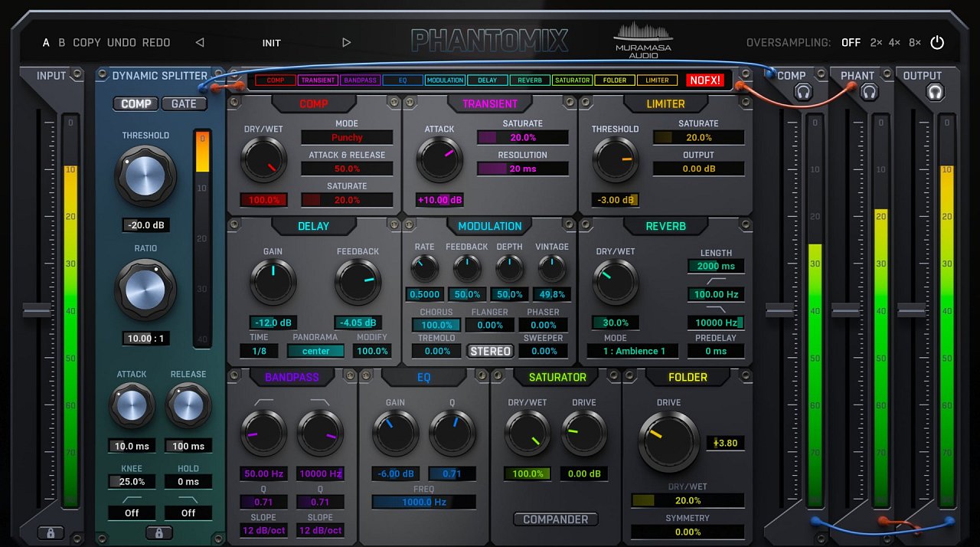Click the OUTPUT channel headphones icon

934,93
